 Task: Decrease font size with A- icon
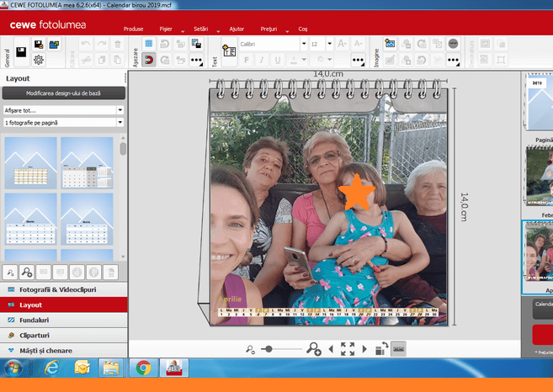pos(358,44)
